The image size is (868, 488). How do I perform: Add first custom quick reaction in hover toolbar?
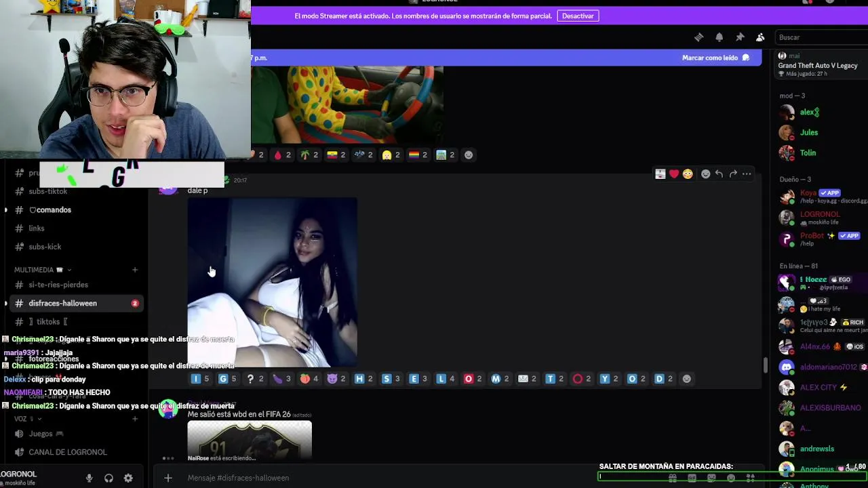660,174
